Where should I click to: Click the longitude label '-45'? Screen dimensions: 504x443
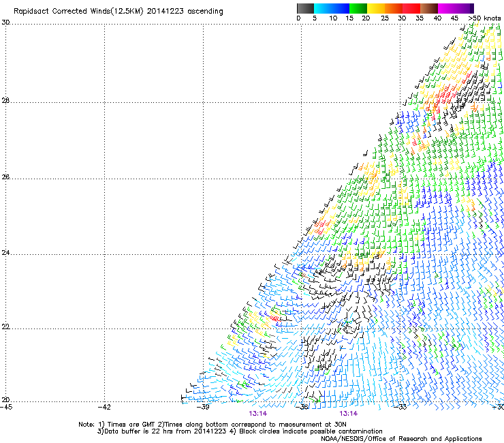[6, 407]
